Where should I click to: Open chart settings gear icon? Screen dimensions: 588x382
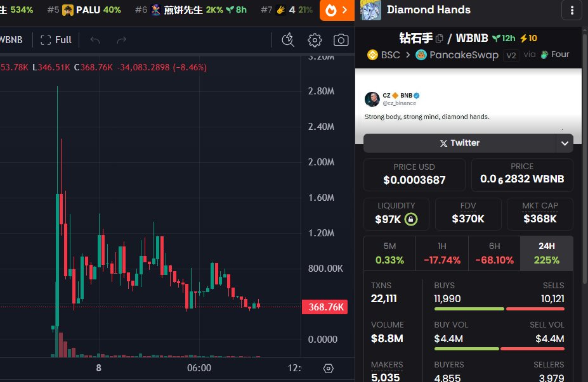coord(315,40)
